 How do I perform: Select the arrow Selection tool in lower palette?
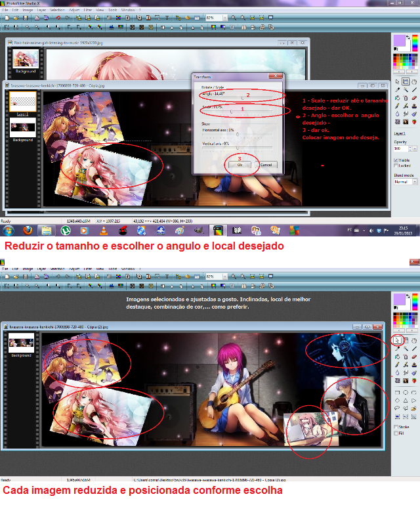click(397, 340)
